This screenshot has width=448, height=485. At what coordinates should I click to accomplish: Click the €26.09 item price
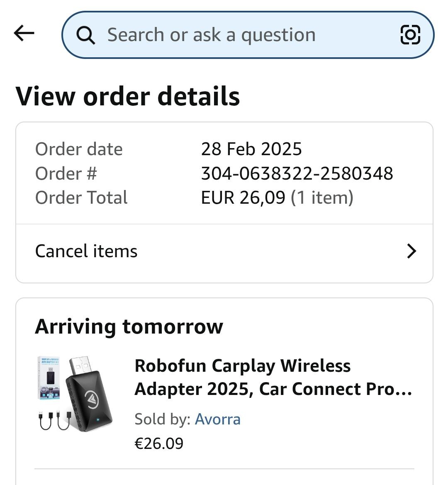coord(159,444)
